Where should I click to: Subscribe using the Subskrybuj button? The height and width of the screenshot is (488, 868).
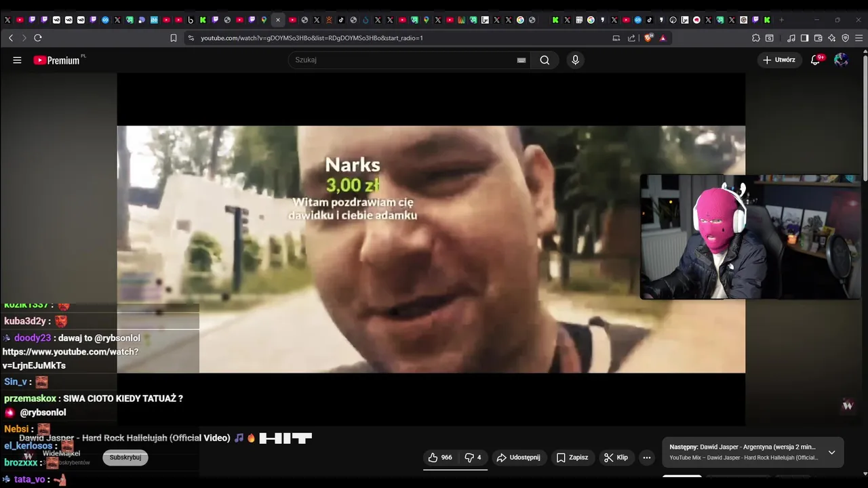125,457
